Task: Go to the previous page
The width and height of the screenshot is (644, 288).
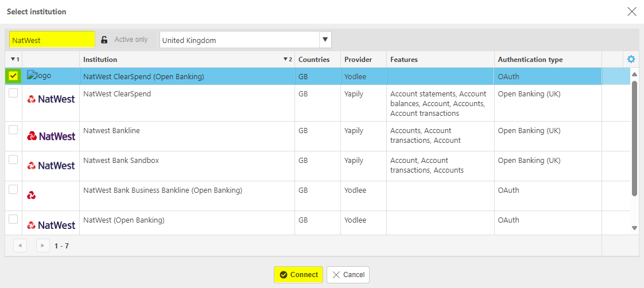Action: pos(20,246)
